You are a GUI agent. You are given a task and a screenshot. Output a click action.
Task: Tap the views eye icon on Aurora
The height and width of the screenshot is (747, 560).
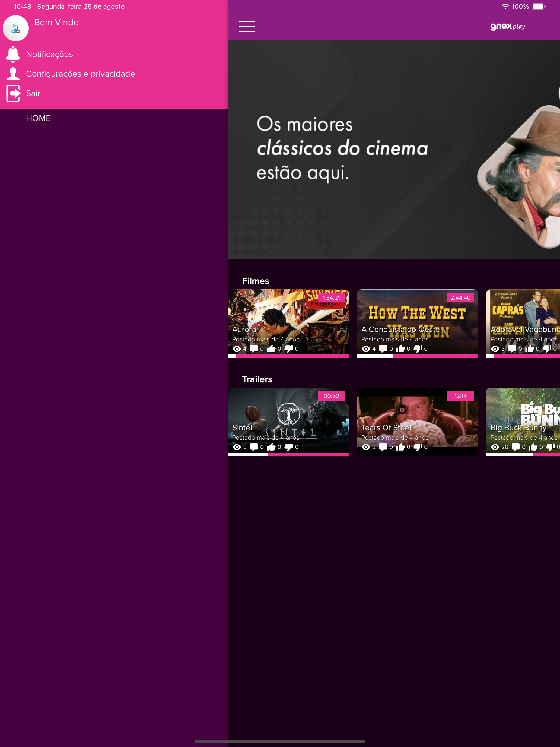[237, 349]
